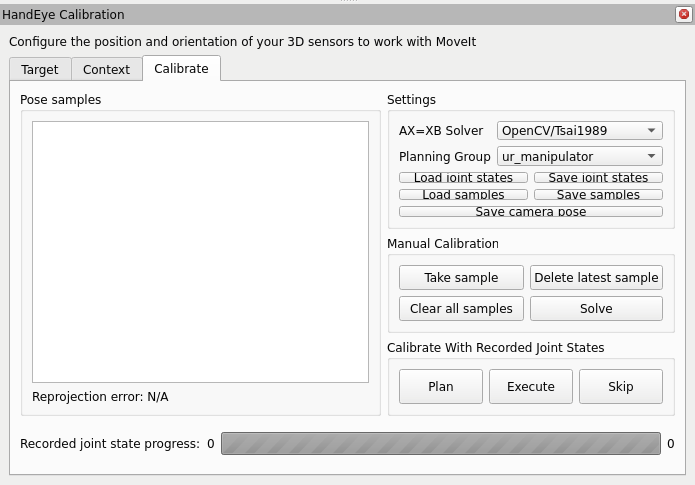Image resolution: width=695 pixels, height=485 pixels.
Task: Click the Load samples button
Action: coord(463,195)
